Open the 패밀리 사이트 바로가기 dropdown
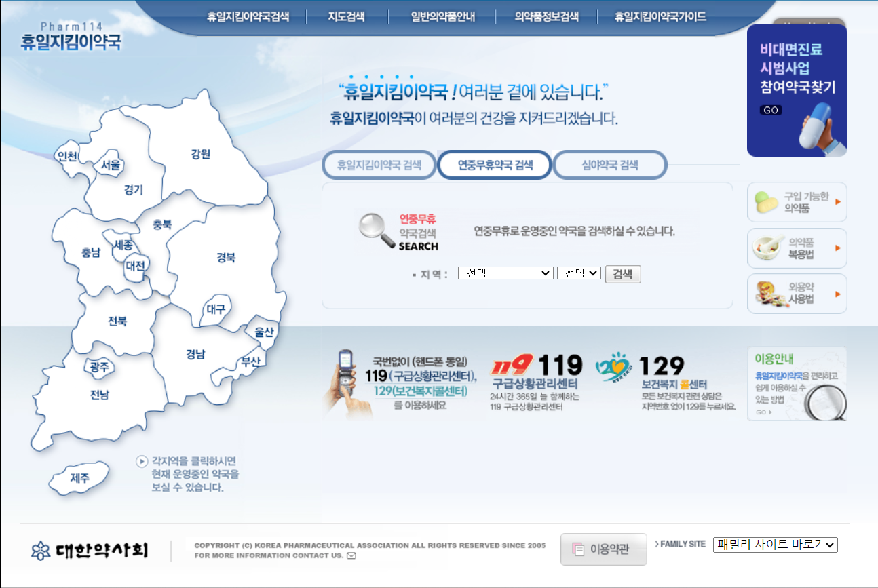Image resolution: width=878 pixels, height=588 pixels. pyautogui.click(x=775, y=544)
